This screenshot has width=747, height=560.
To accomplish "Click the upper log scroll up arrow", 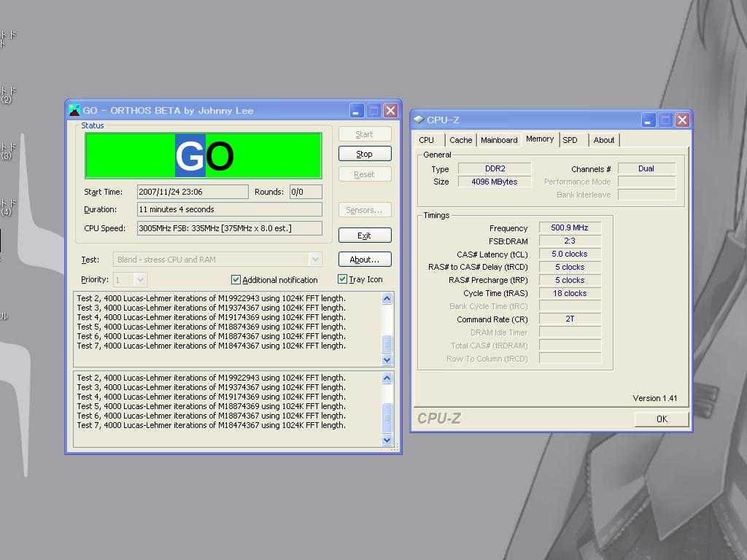I will pos(387,298).
